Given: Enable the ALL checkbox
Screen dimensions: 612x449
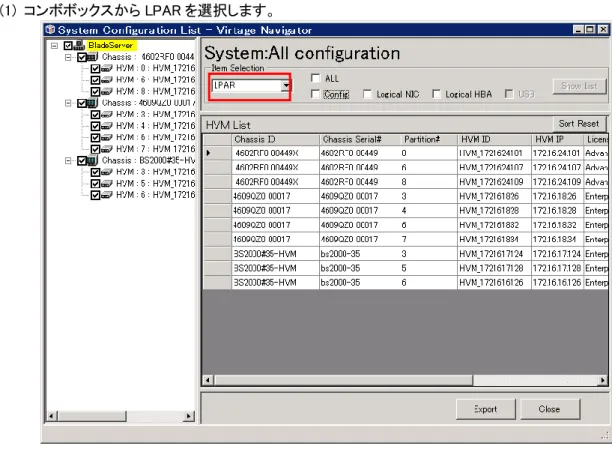Looking at the screenshot, I should [x=315, y=78].
